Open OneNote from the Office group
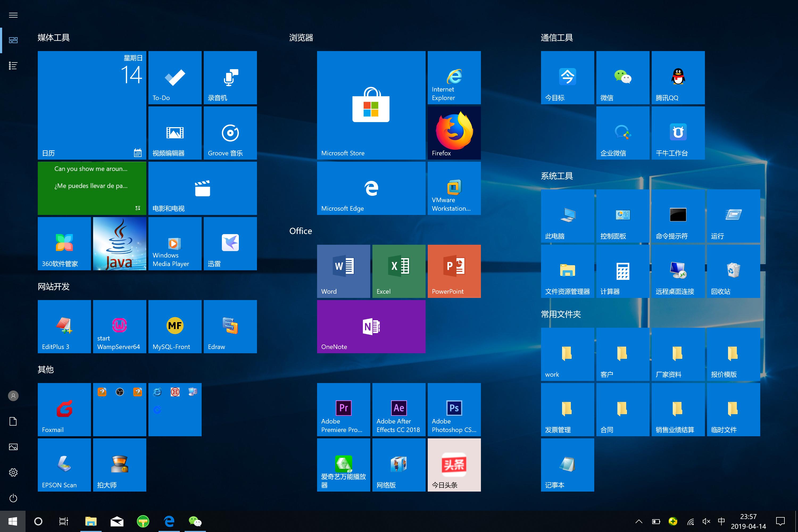This screenshot has width=798, height=532. click(x=371, y=326)
